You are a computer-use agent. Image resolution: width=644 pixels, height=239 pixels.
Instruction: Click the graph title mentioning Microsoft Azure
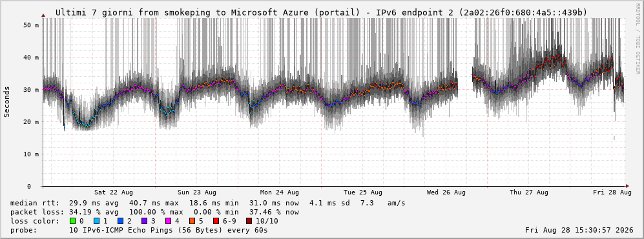pyautogui.click(x=321, y=13)
